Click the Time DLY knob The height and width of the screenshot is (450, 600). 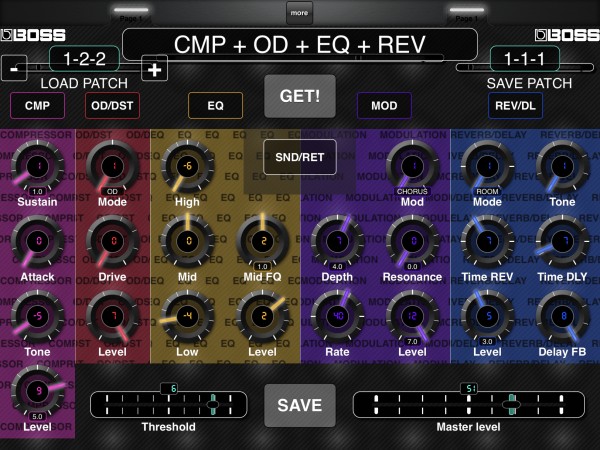(x=562, y=241)
